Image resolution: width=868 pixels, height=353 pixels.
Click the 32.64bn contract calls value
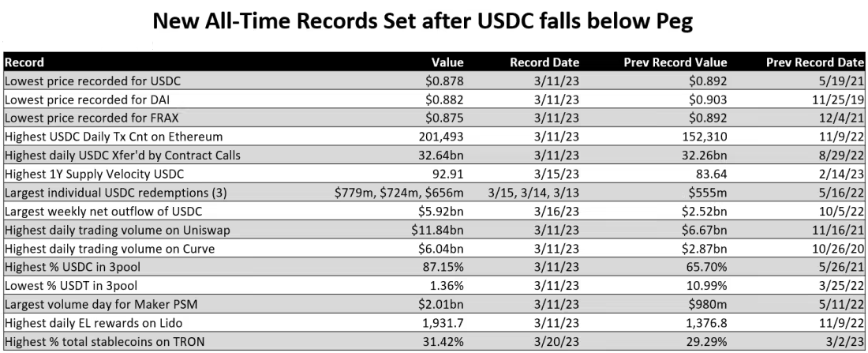pos(440,155)
